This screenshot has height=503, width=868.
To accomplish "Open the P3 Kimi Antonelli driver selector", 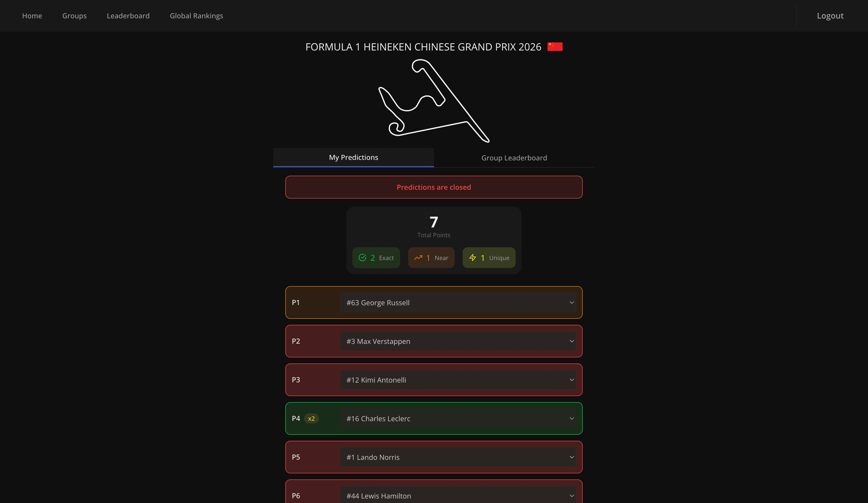I will point(458,380).
